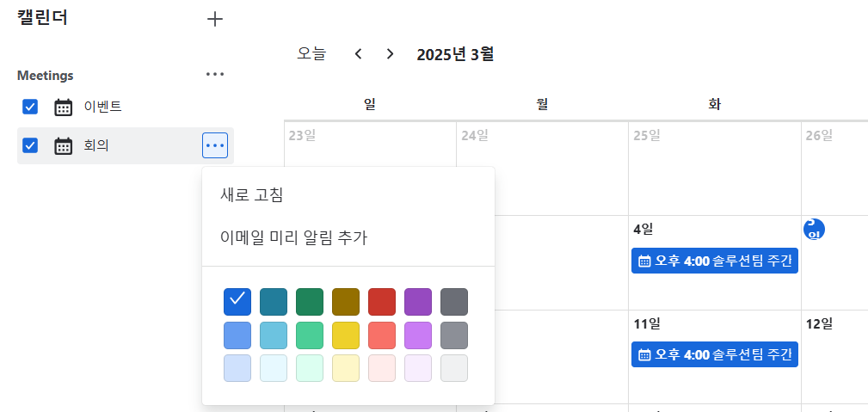Select the pale yellow color swatch
Image resolution: width=868 pixels, height=412 pixels.
click(x=346, y=368)
